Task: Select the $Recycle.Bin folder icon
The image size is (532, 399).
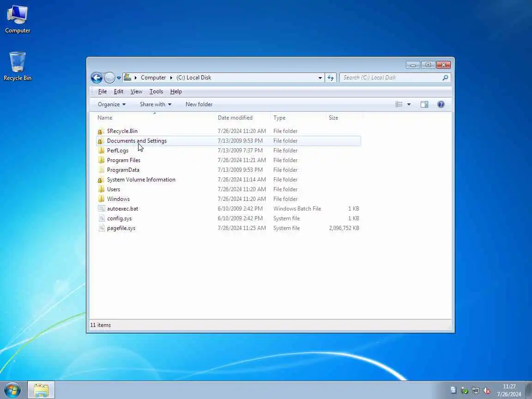Action: 101,131
